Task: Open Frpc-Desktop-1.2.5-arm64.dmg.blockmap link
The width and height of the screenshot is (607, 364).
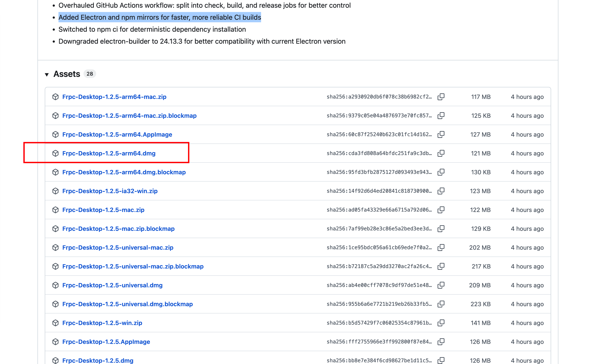Action: point(124,172)
